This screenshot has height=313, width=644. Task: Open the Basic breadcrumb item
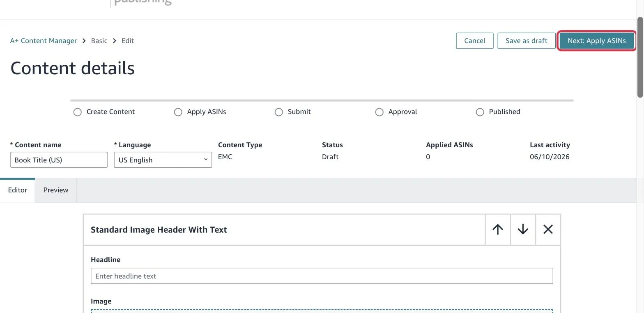99,41
